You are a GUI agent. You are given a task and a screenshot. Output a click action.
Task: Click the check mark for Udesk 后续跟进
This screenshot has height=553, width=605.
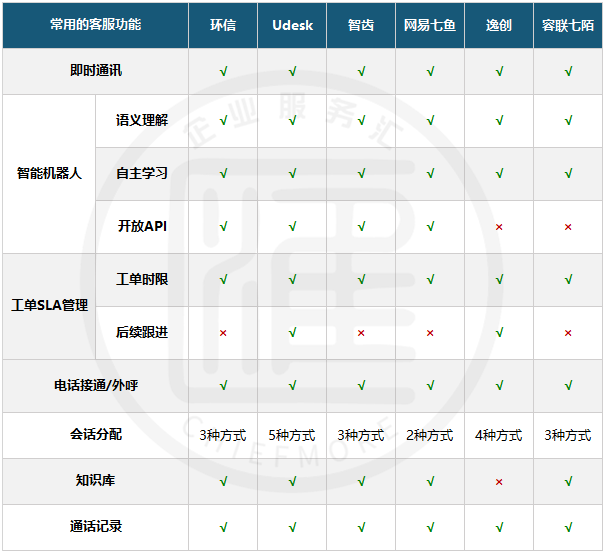[292, 332]
